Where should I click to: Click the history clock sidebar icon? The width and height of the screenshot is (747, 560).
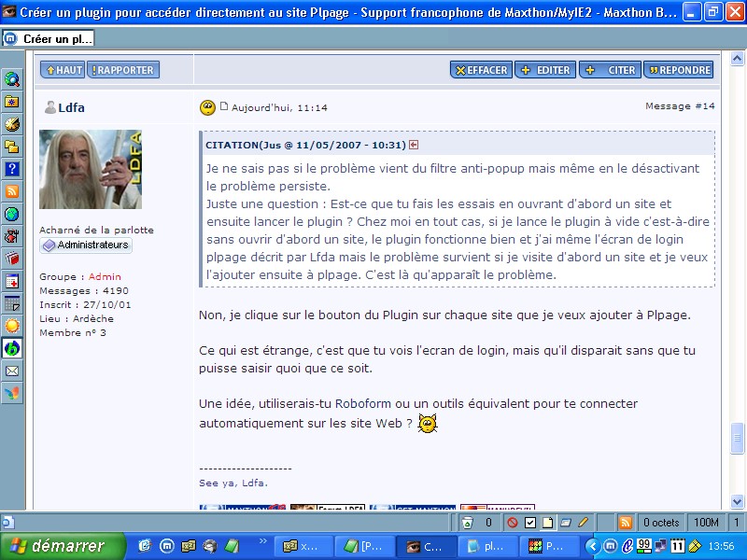pyautogui.click(x=12, y=124)
